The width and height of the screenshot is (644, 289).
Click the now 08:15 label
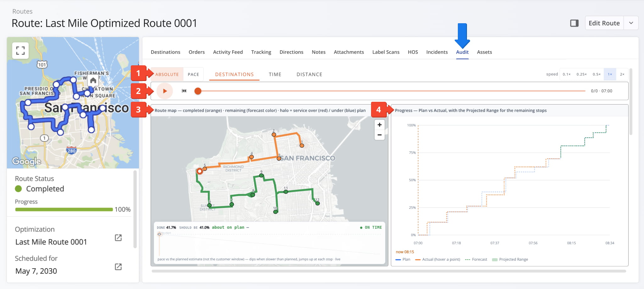pyautogui.click(x=405, y=252)
